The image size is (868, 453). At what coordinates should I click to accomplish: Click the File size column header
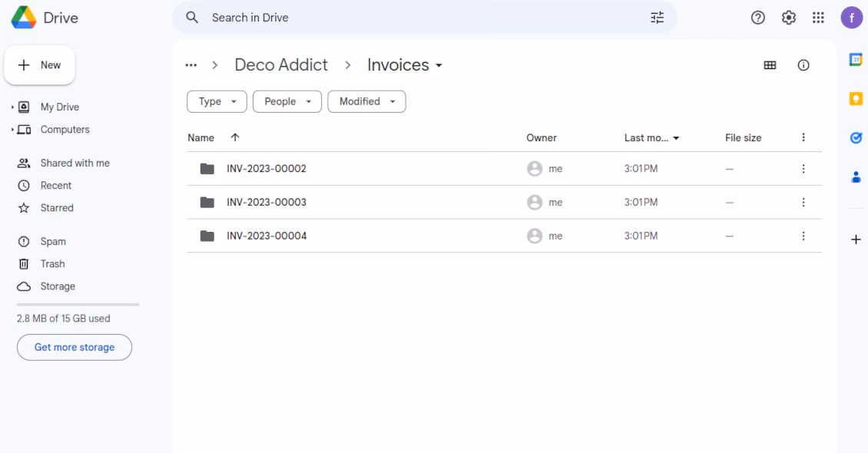click(744, 137)
